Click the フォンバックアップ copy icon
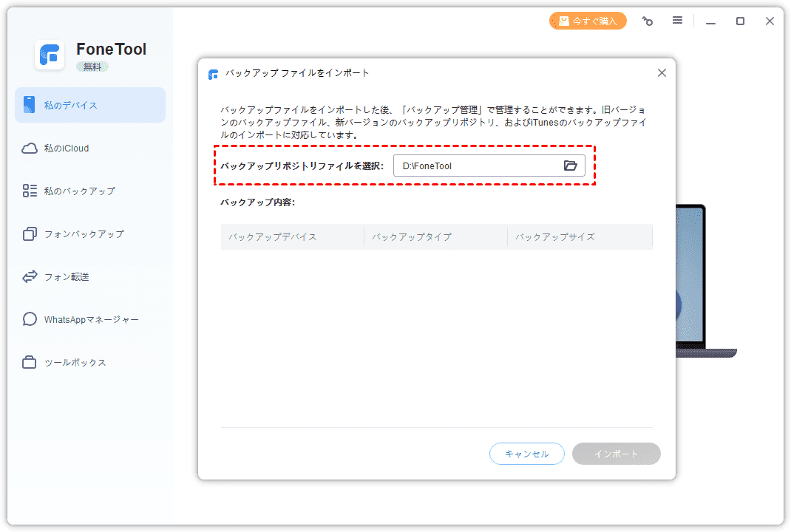This screenshot has height=532, width=791. [x=30, y=234]
